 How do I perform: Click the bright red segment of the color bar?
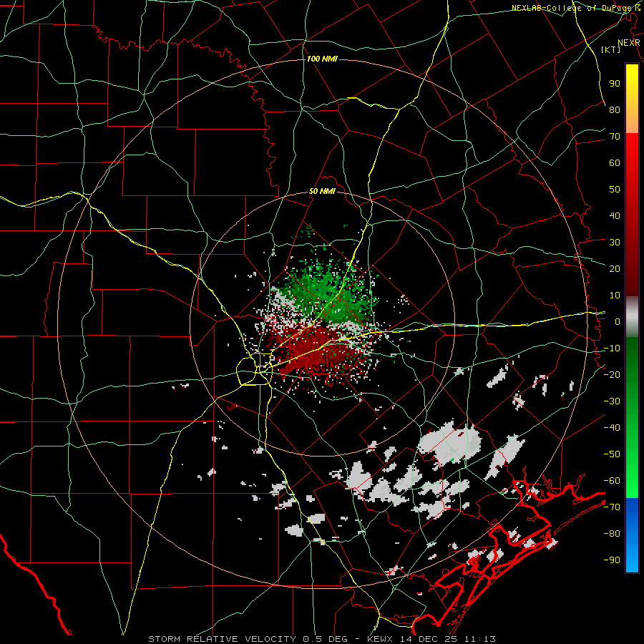coord(632,152)
